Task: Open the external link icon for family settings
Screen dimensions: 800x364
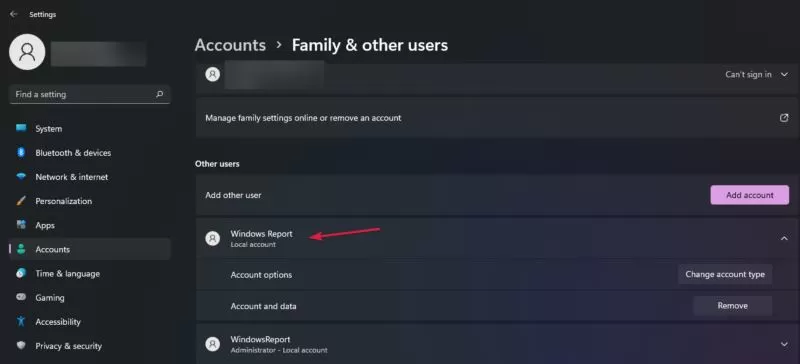Action: (x=784, y=118)
